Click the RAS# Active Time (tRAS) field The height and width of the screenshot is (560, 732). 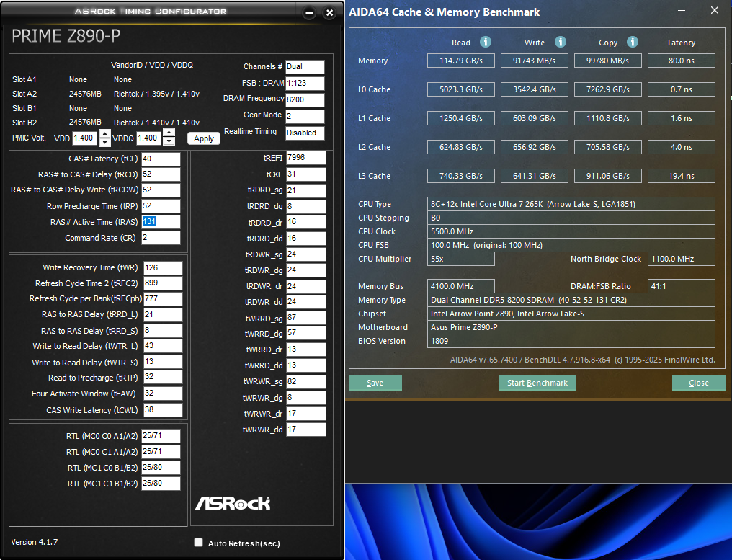pyautogui.click(x=161, y=222)
